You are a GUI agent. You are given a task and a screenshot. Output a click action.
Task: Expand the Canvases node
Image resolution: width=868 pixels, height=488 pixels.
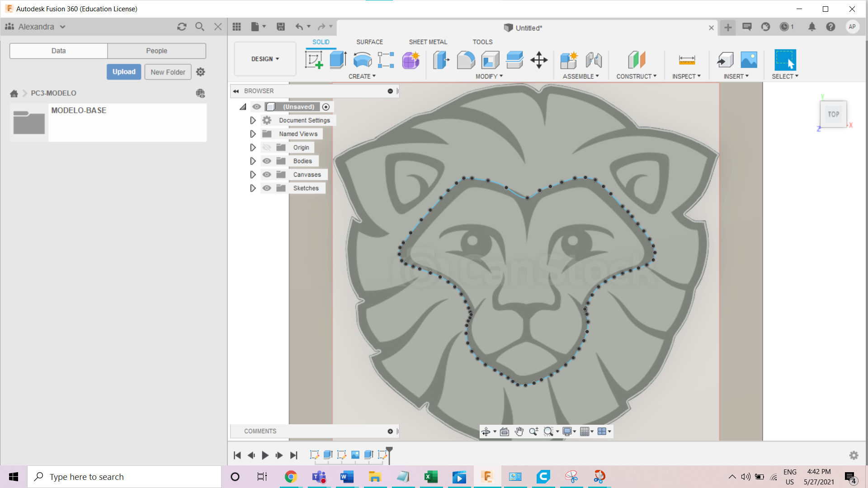pos(253,174)
